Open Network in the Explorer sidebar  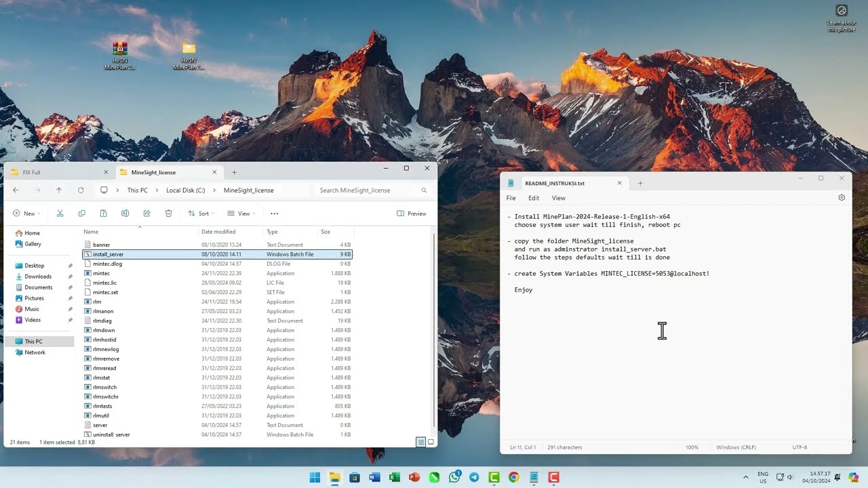point(35,352)
